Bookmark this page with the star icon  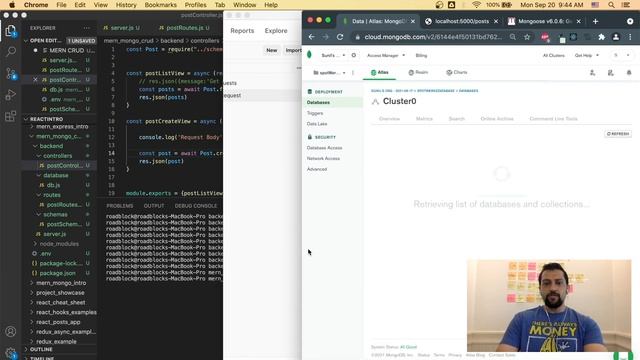click(527, 37)
